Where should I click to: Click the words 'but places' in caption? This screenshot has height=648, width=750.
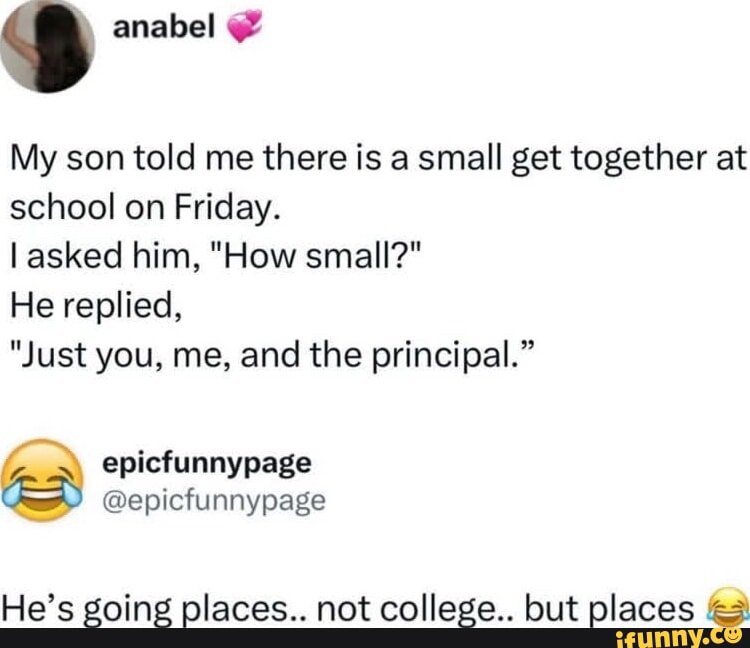(609, 608)
